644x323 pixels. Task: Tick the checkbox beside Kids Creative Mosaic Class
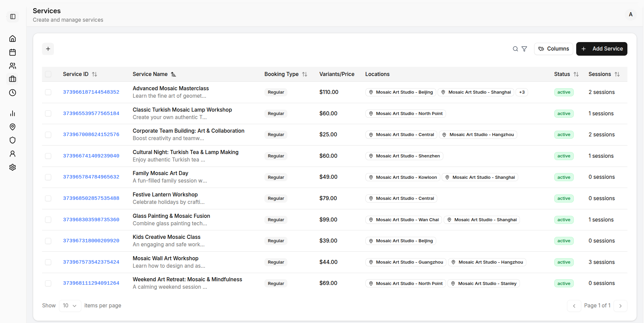48,241
